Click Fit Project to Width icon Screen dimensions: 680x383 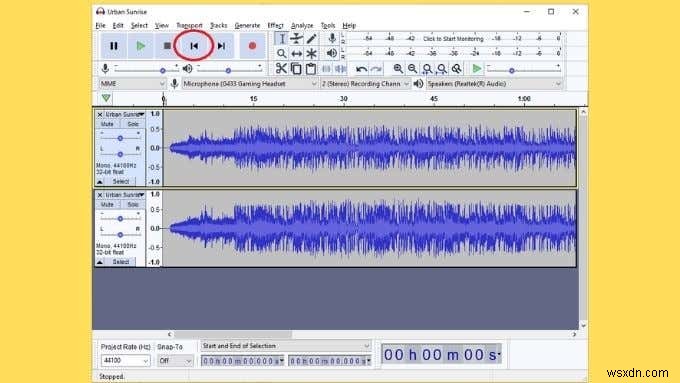point(441,69)
